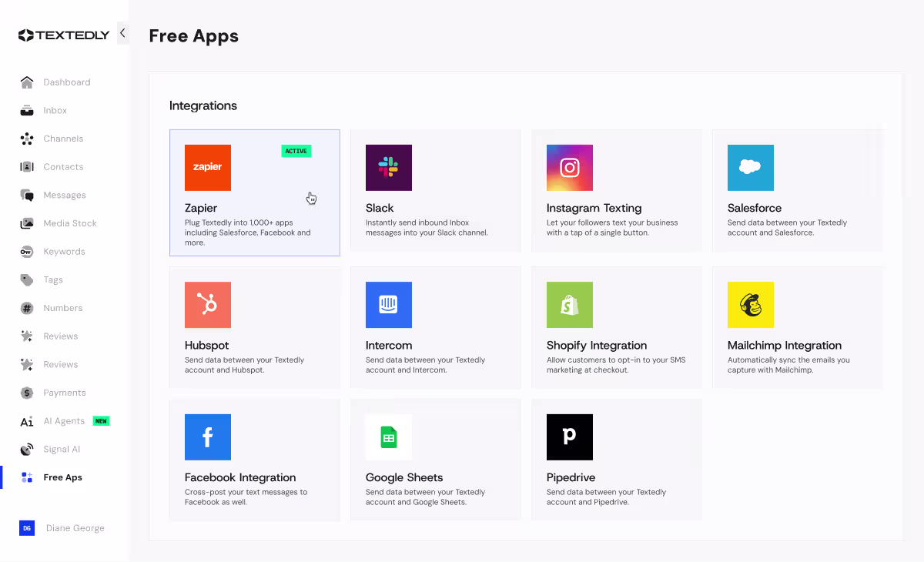Open the Google Sheets title
Screen dimensions: 924x562
404,477
